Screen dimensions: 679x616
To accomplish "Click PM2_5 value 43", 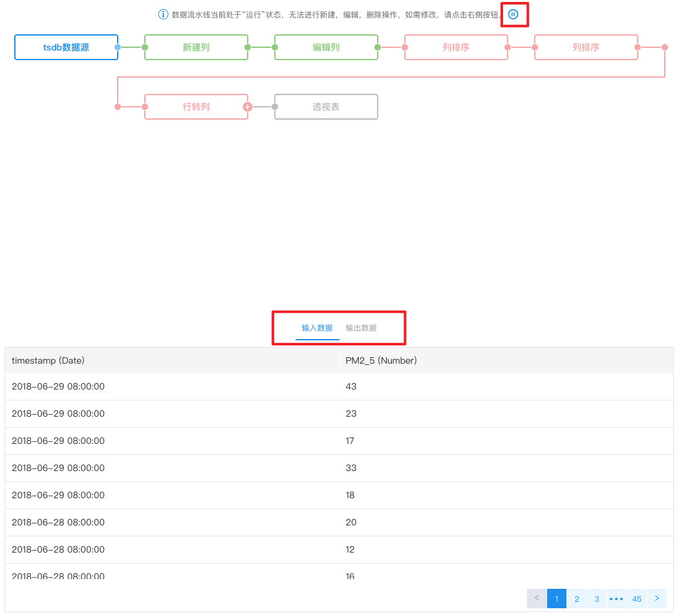I will (350, 386).
